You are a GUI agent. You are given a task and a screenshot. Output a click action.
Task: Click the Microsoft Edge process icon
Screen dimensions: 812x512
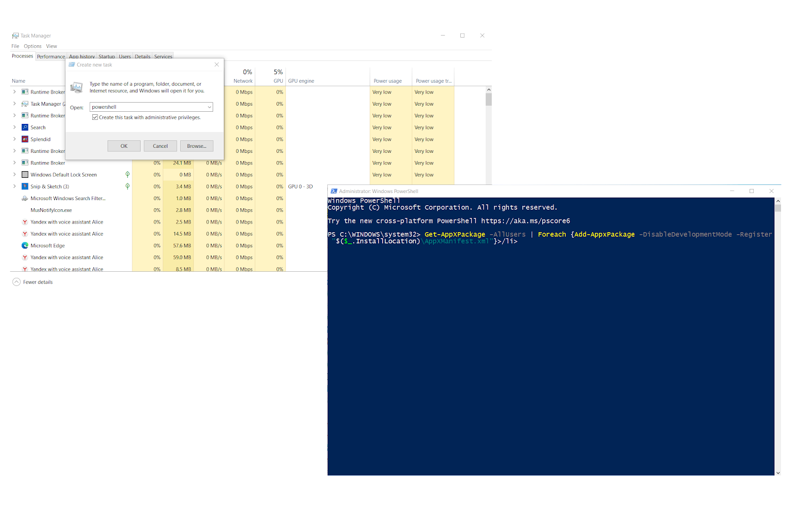pos(25,246)
